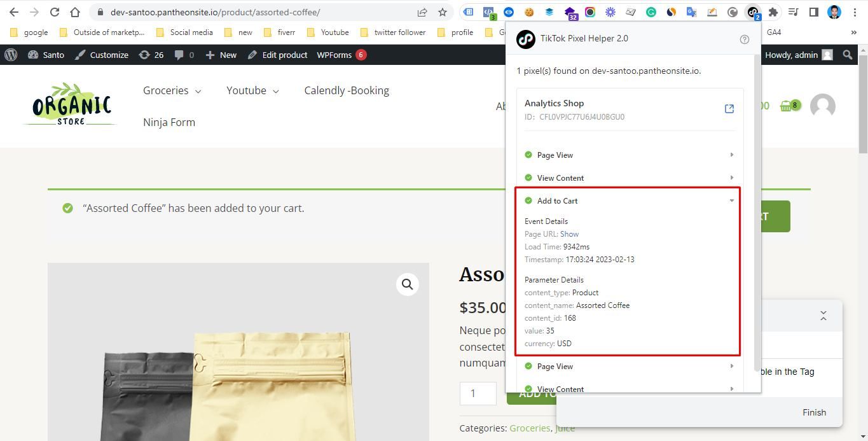Screen dimensions: 868x441
Task: Open the WordPress admin bar search
Action: [x=847, y=55]
